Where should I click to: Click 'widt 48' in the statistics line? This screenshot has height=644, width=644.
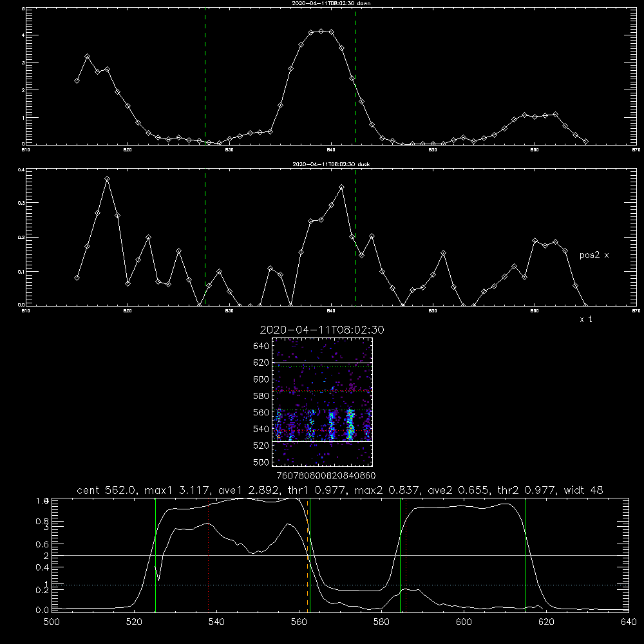coord(583,490)
